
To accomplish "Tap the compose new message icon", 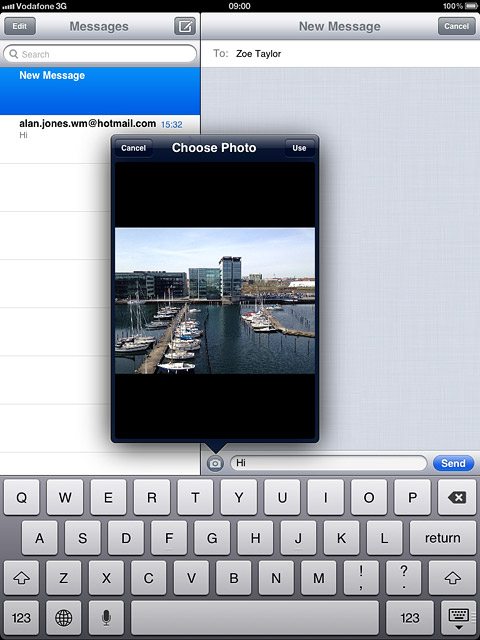I will (x=185, y=27).
